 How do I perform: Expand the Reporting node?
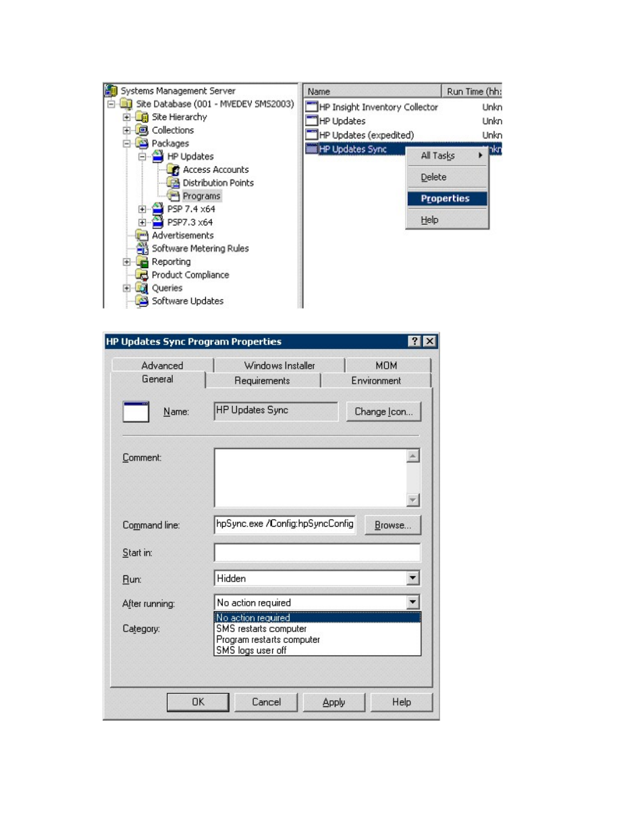coord(126,262)
